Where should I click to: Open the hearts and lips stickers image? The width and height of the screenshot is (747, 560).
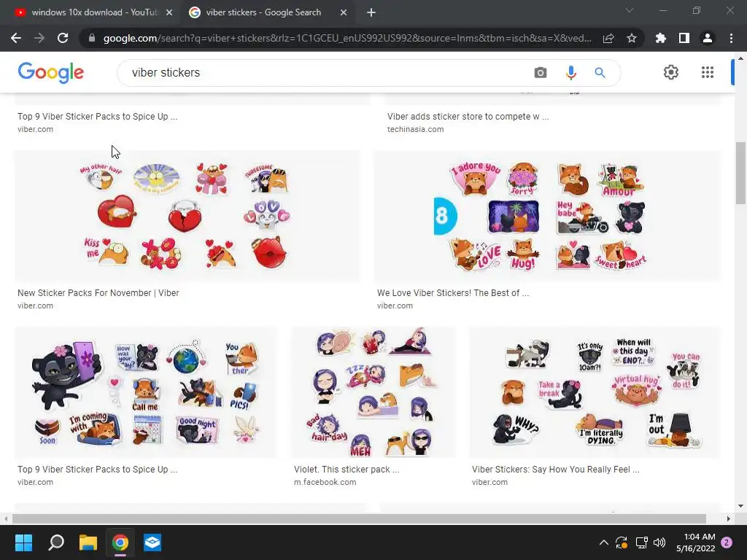(187, 216)
